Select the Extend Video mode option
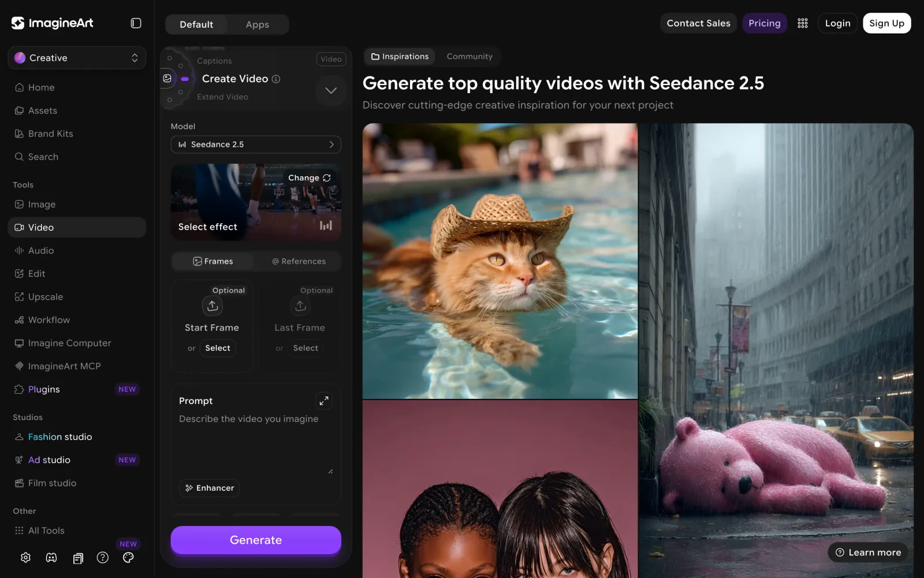This screenshot has width=924, height=578. click(x=222, y=97)
